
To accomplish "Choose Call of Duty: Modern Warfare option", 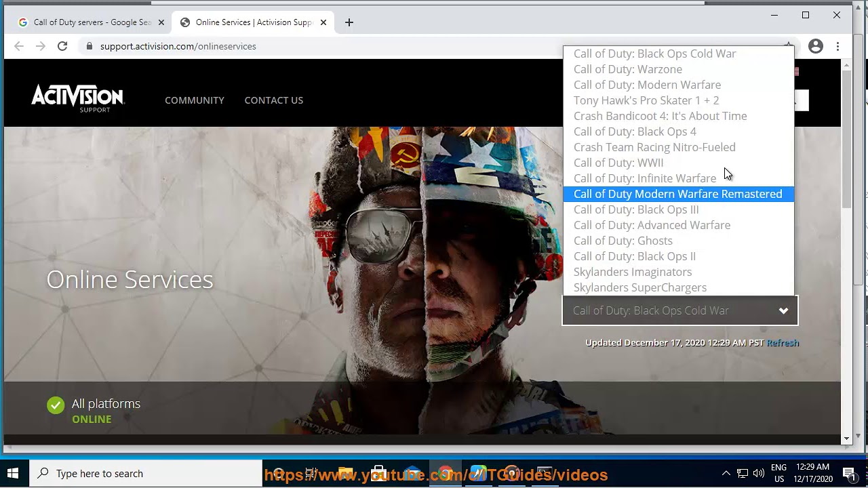I will [678, 85].
